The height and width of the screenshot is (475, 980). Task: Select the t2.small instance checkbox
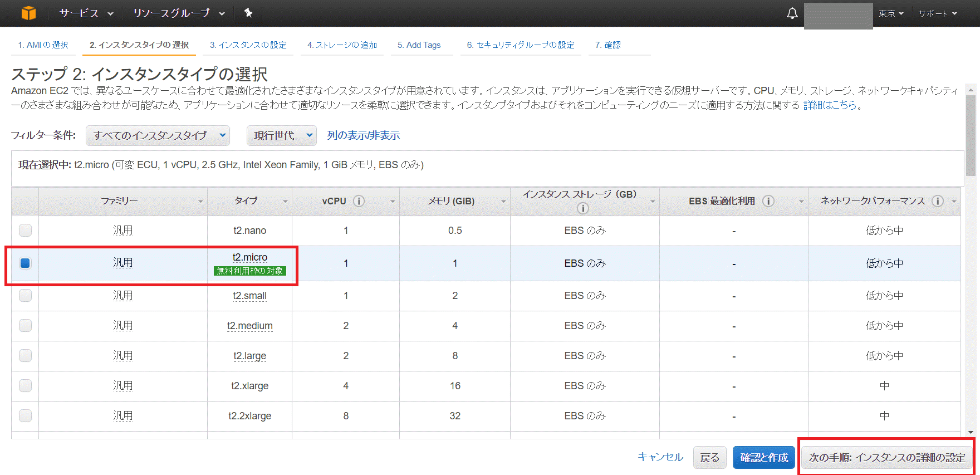click(x=25, y=295)
